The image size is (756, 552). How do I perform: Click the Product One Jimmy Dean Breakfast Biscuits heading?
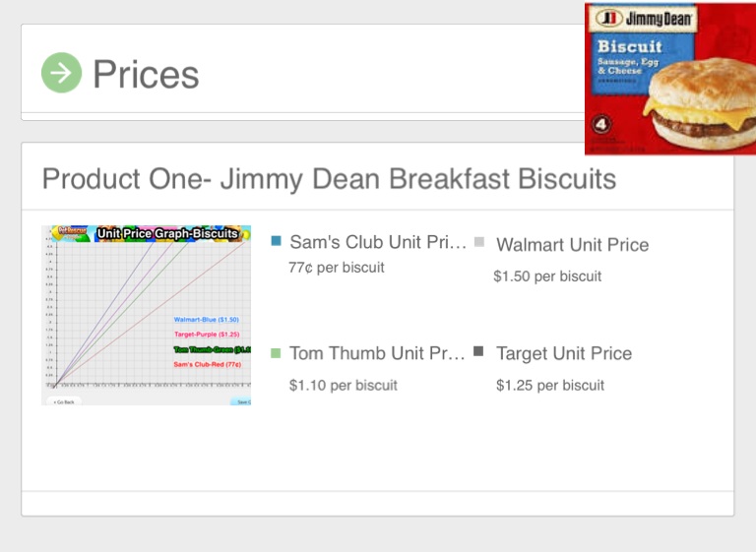pos(329,179)
